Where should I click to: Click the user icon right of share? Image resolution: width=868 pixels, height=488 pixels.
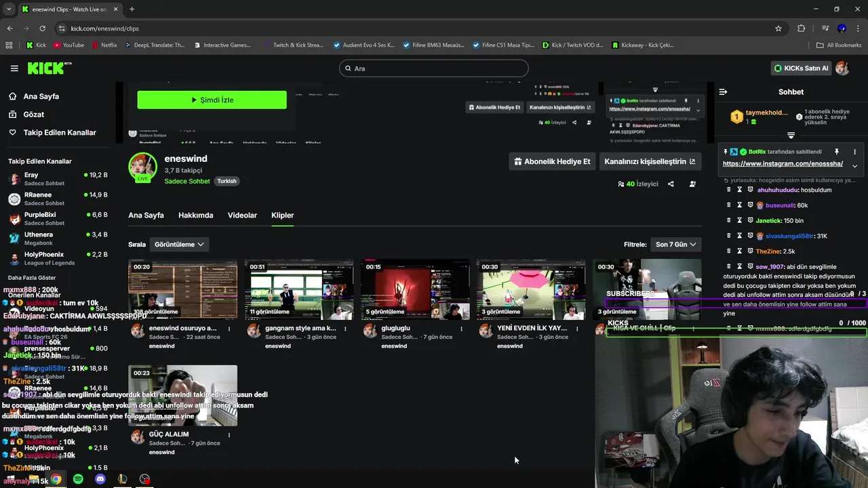692,184
